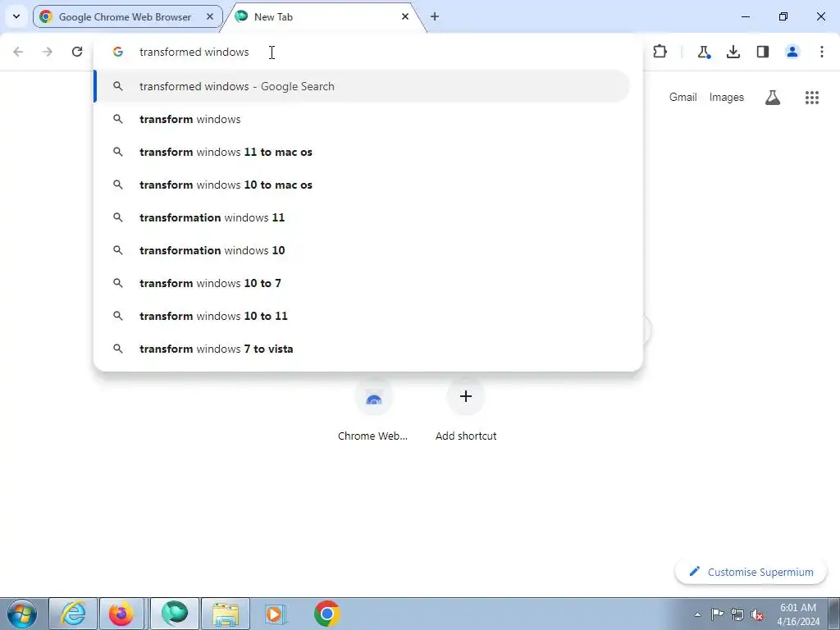
Task: Choose suggestion 'transform windows 10 to mac os'
Action: point(362,185)
